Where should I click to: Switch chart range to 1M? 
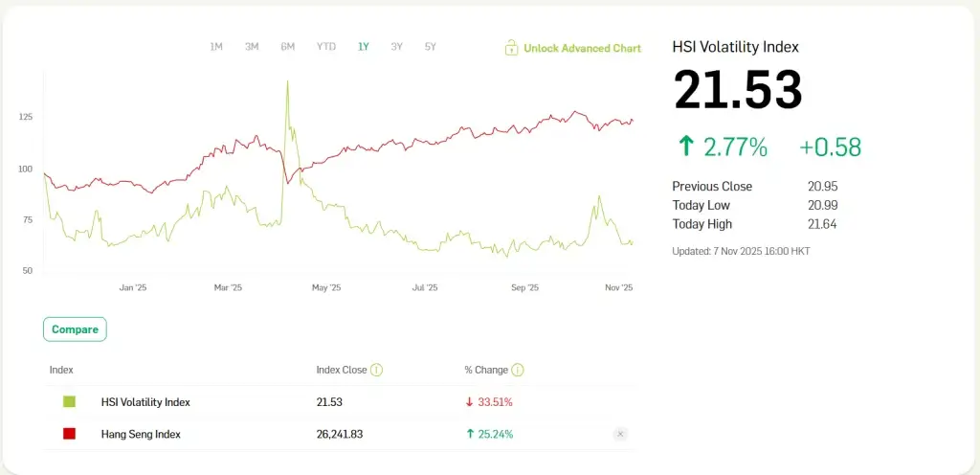tap(216, 46)
